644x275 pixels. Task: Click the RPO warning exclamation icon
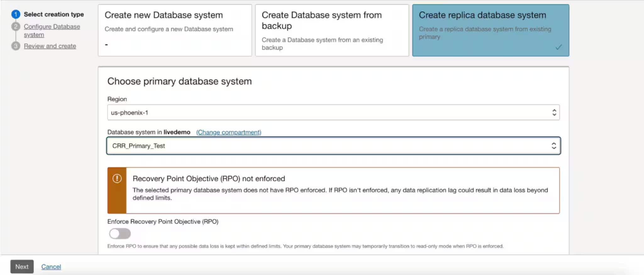tap(117, 179)
